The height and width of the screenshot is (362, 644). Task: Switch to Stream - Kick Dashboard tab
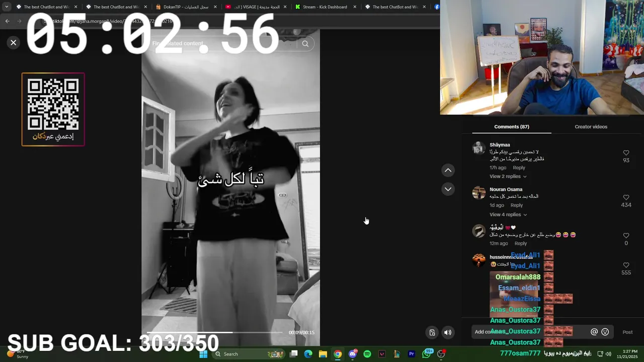coord(326,7)
